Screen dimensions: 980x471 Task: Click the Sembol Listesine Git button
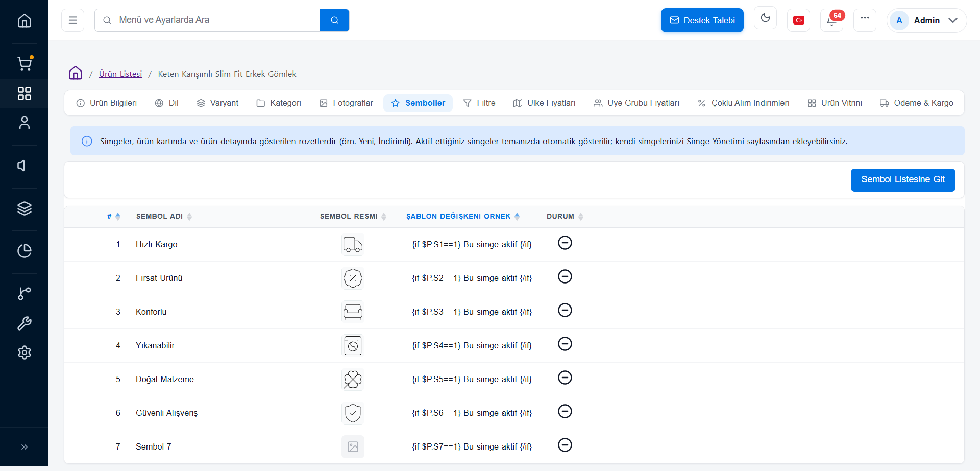[x=903, y=180]
